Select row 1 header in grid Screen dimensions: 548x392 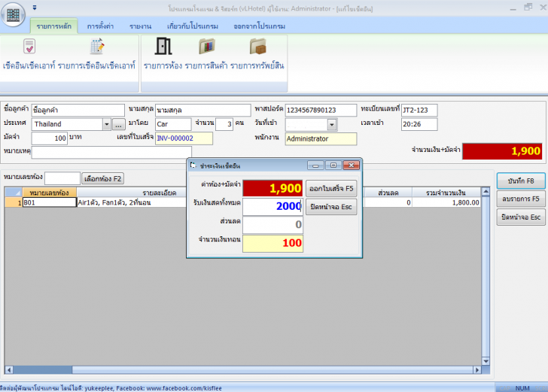[x=14, y=202]
